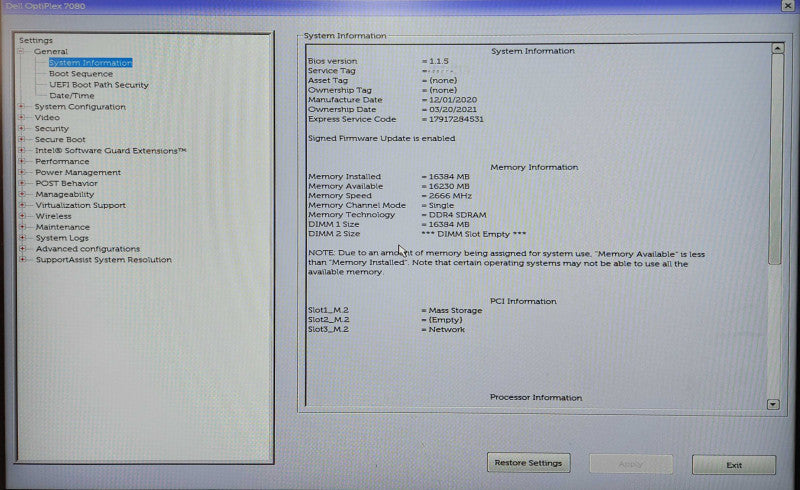
Task: Select the Manageability category
Action: pos(64,194)
